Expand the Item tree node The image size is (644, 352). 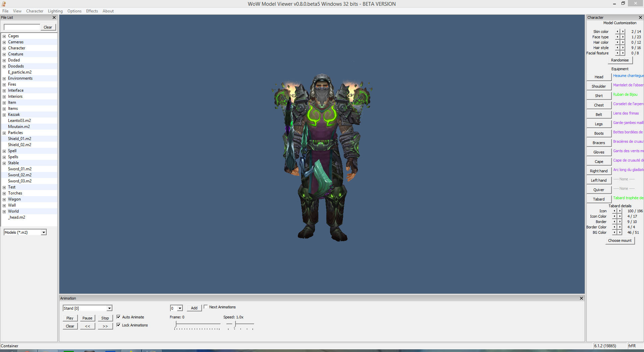(x=4, y=102)
